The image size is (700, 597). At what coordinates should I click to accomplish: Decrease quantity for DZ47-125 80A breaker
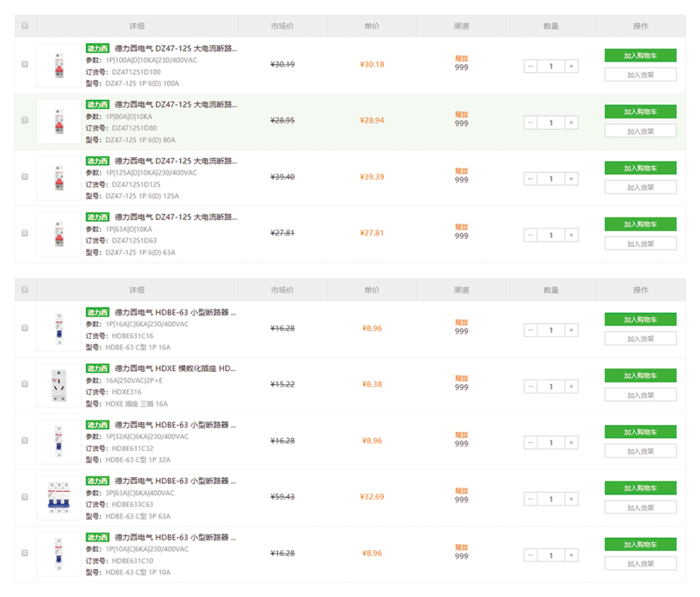tap(531, 123)
